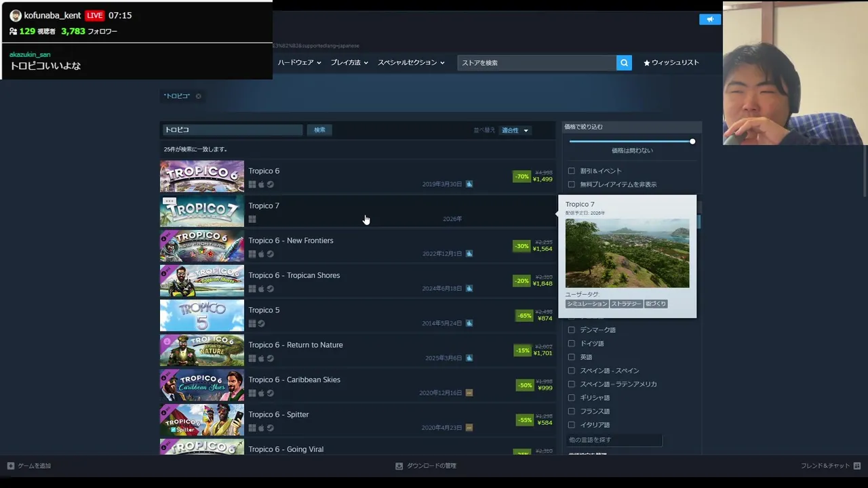Viewport: 868px width, 488px height.
Task: Click the review thumbs-up icon for Tropico 6
Action: [469, 184]
